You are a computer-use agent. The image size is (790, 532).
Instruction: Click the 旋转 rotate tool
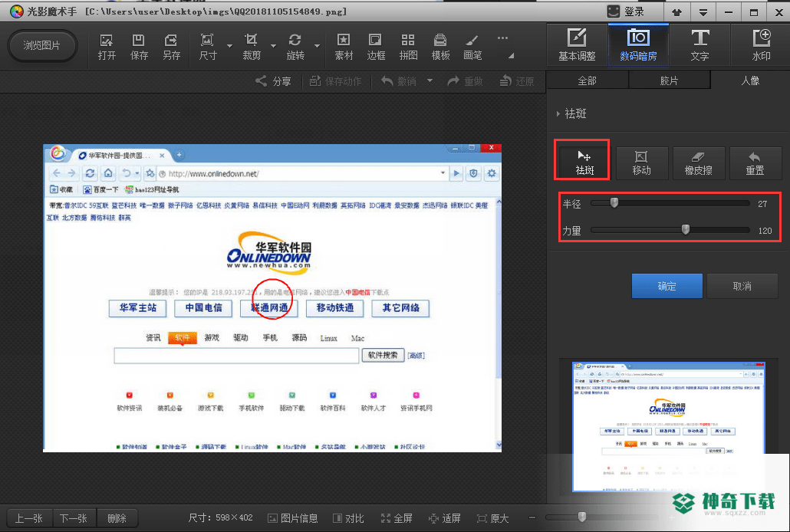pos(295,47)
